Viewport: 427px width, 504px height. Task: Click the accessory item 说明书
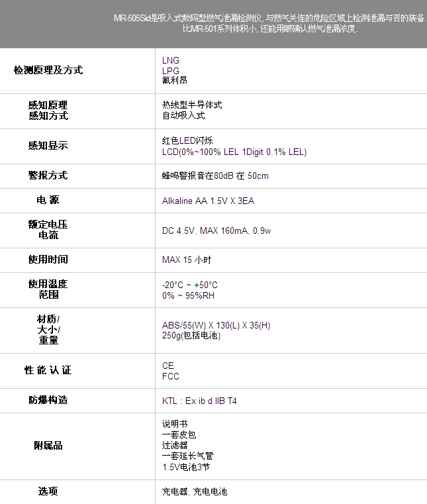[x=175, y=424]
